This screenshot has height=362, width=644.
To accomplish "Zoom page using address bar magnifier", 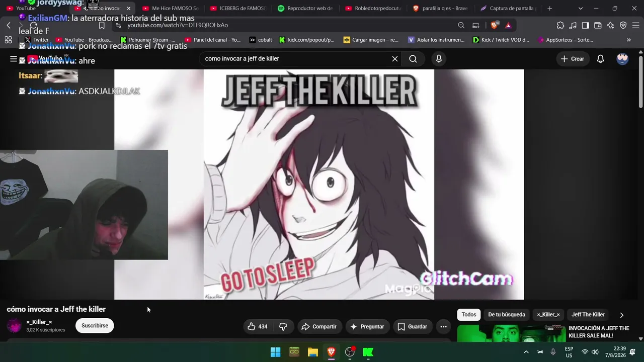I will (461, 25).
